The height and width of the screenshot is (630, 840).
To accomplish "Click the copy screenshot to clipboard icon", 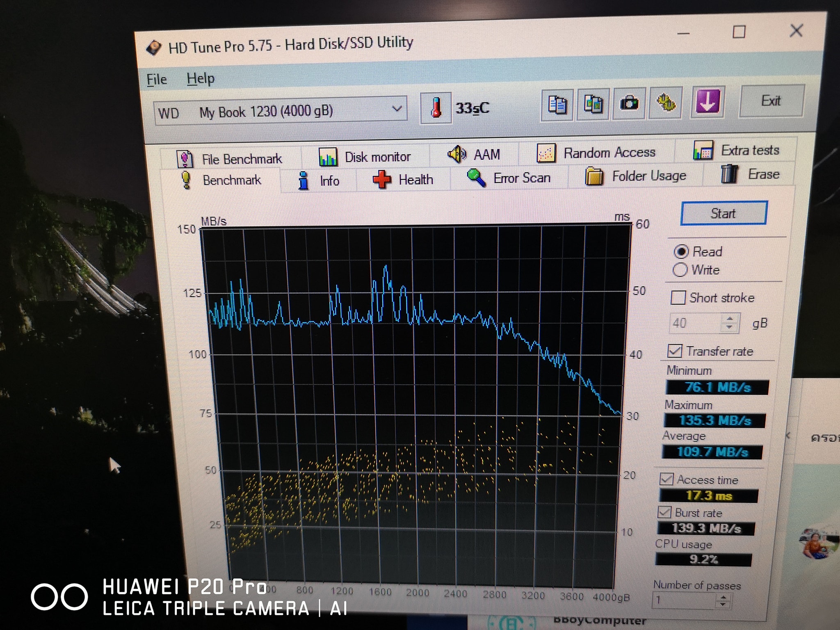I will tap(593, 104).
